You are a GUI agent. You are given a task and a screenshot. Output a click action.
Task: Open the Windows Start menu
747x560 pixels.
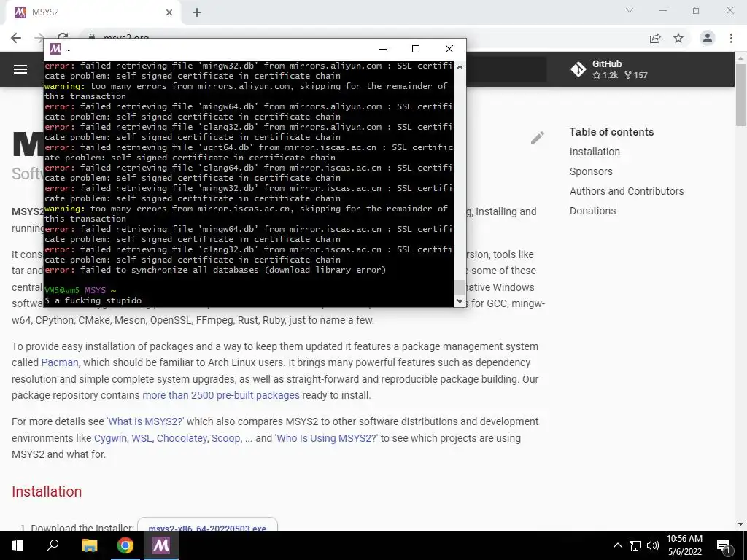(18, 545)
